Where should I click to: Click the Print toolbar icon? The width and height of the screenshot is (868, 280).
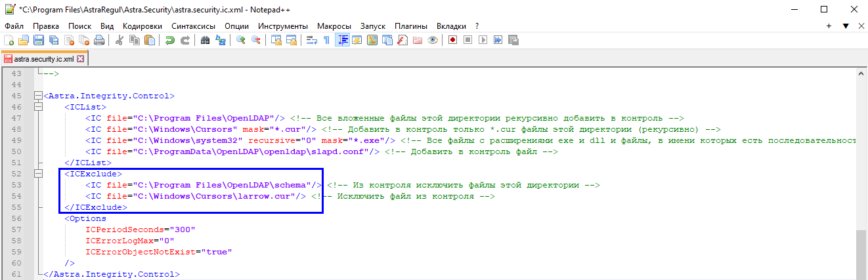99,40
